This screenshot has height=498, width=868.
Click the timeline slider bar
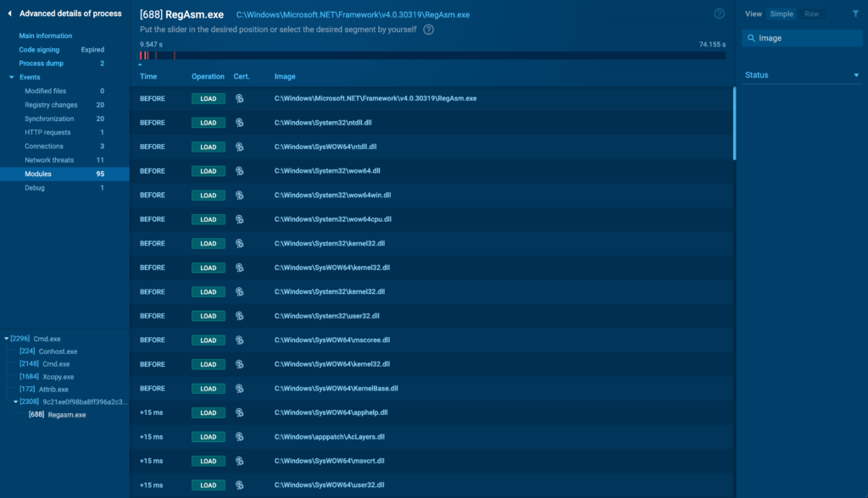coord(432,55)
